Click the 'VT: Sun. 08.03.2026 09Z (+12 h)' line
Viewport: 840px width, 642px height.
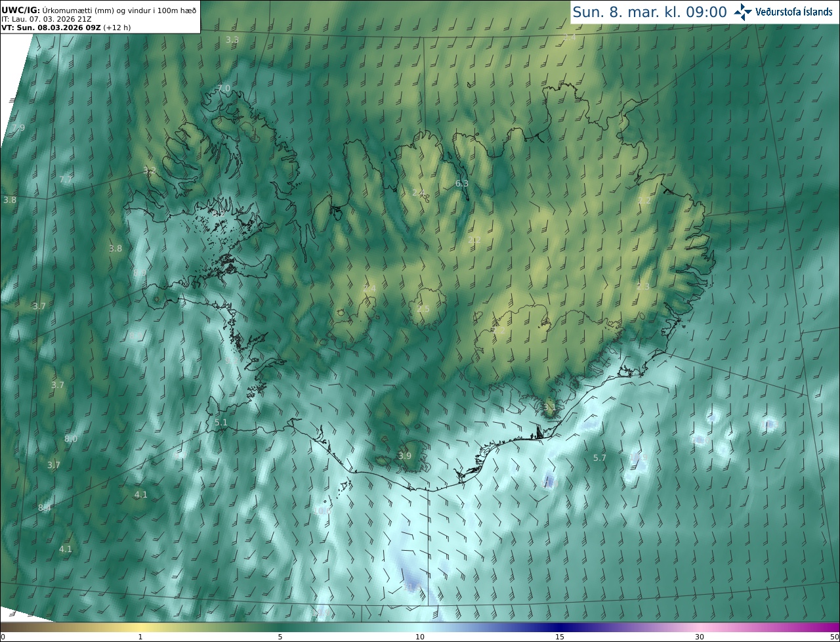coord(66,28)
